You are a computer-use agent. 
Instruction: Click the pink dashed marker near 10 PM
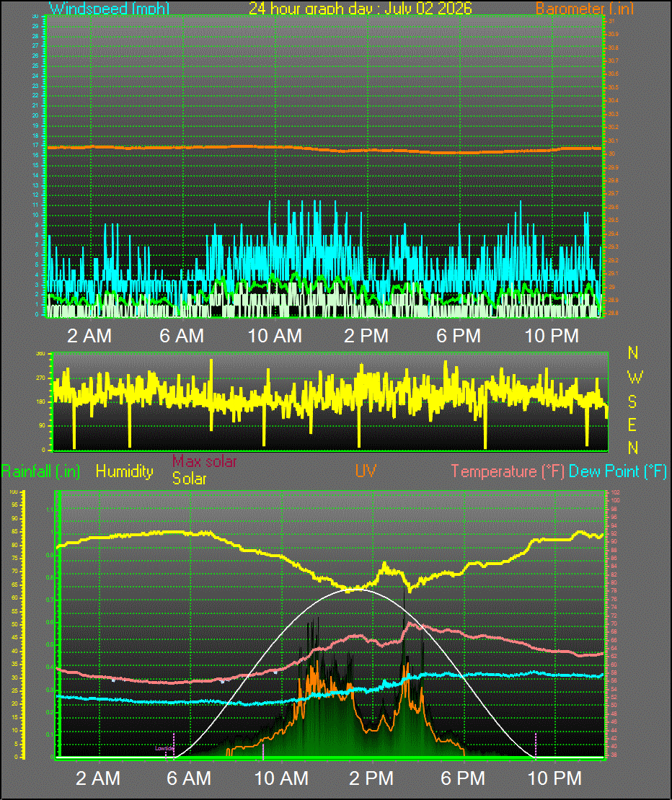pyautogui.click(x=536, y=746)
